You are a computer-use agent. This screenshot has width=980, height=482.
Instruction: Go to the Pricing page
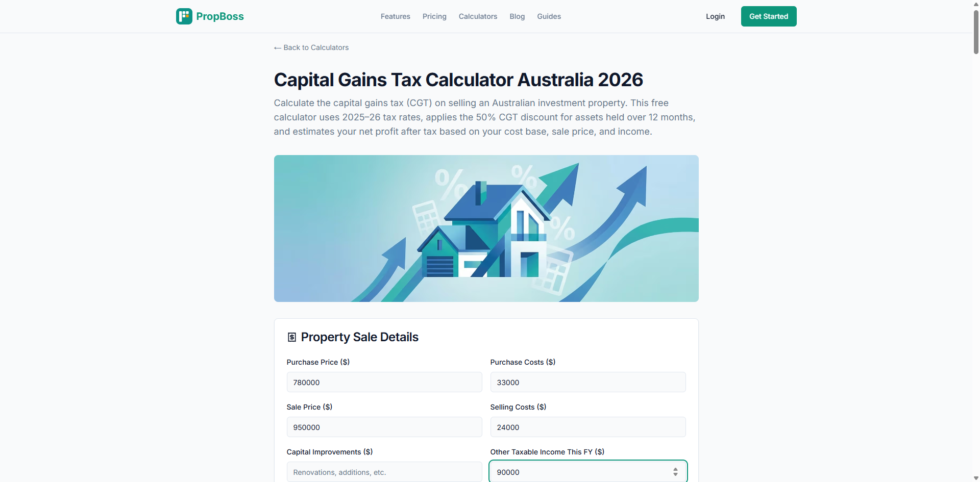434,16
